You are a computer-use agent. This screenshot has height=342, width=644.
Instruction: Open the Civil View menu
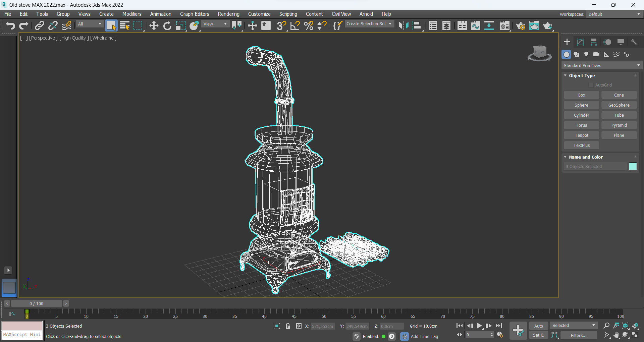tap(341, 14)
